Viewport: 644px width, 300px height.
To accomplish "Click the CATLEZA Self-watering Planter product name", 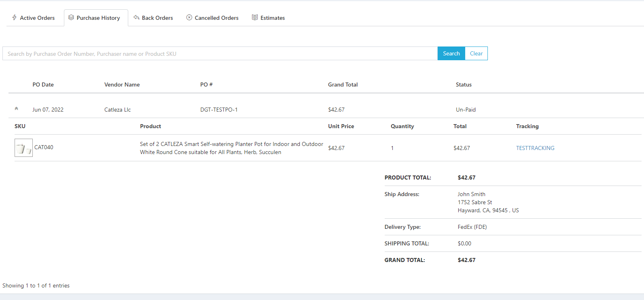I will [231, 148].
